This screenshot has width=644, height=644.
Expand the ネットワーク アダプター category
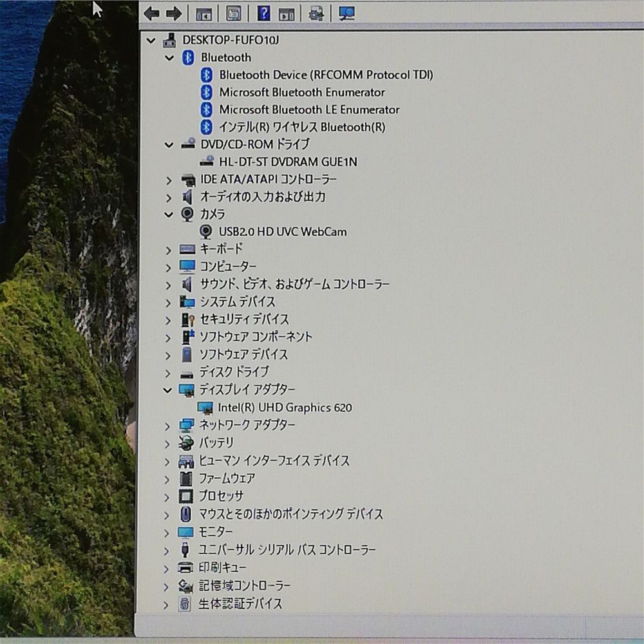[x=169, y=425]
